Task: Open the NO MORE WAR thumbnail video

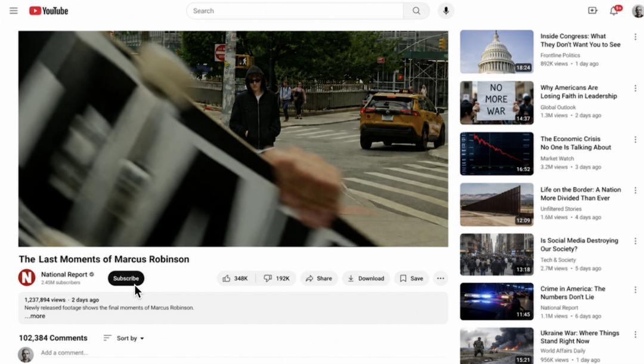Action: pos(497,103)
